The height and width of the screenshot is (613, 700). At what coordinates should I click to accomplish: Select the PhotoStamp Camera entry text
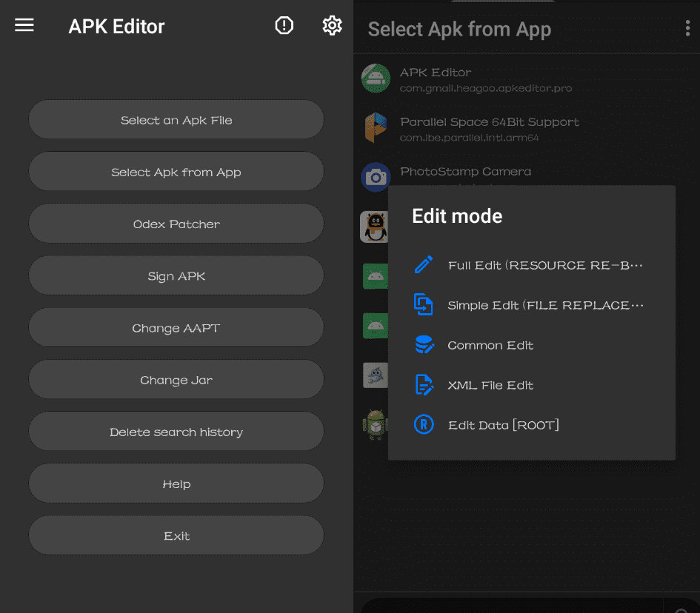pyautogui.click(x=465, y=171)
